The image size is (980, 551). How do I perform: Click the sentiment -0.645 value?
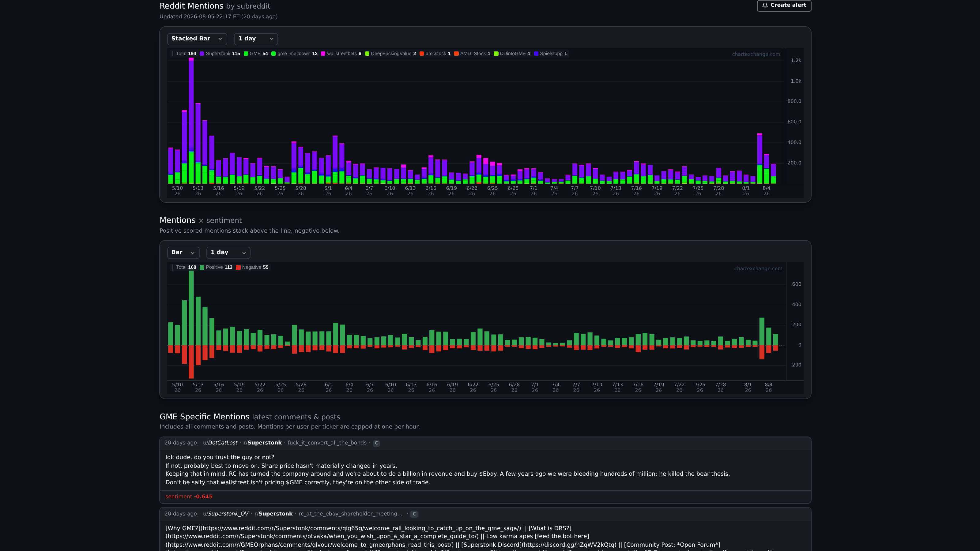(x=203, y=497)
